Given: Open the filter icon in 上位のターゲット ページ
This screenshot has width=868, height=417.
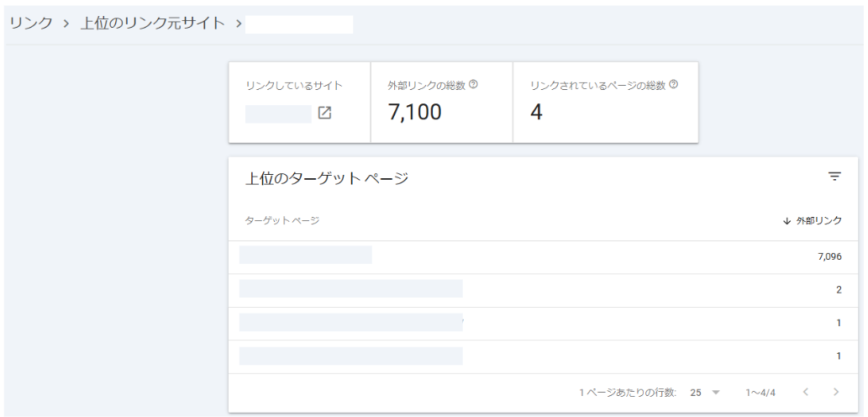Looking at the screenshot, I should 834,177.
